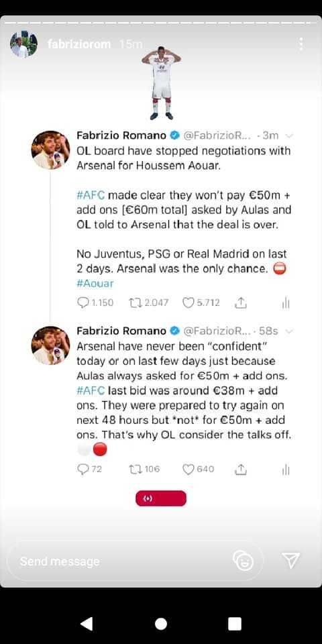View analytics of the first tweet
The width and height of the screenshot is (322, 644).
pos(286,303)
